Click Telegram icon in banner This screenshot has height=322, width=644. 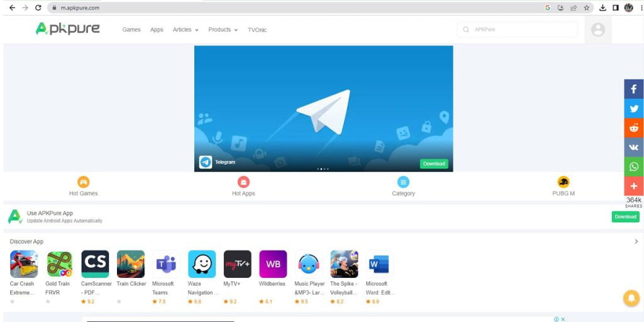(x=206, y=162)
